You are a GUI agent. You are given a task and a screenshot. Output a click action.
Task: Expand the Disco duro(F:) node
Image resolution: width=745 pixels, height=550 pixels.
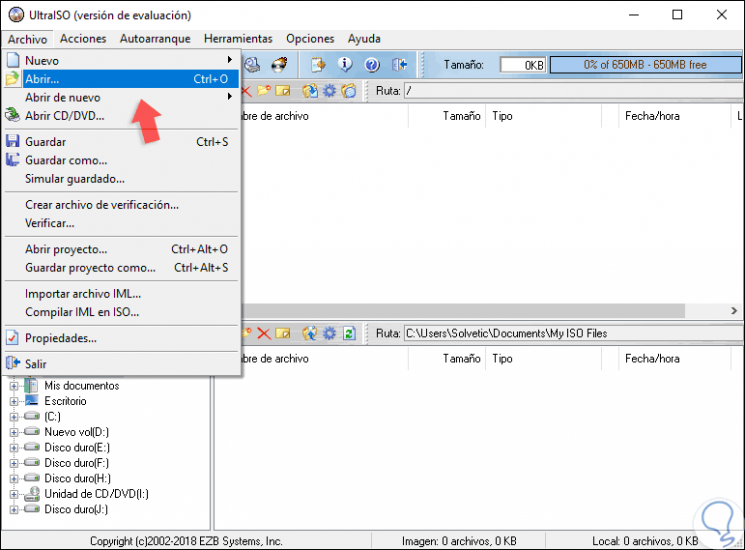pyautogui.click(x=14, y=463)
